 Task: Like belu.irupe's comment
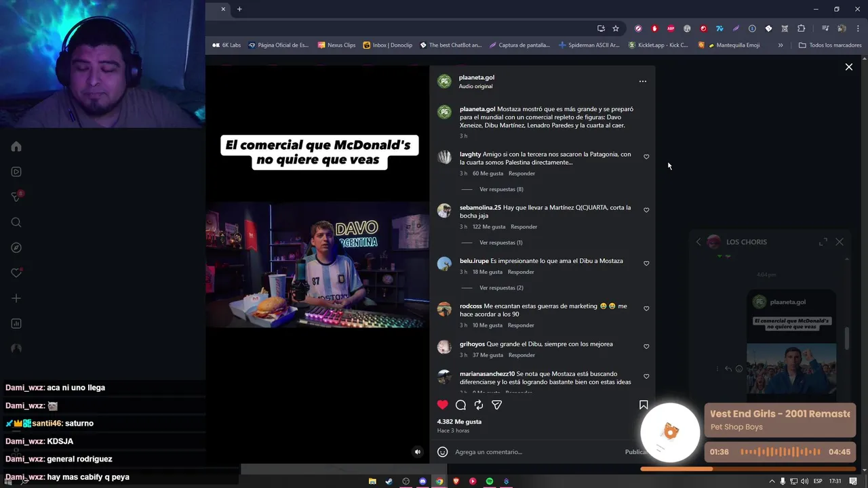pos(646,264)
